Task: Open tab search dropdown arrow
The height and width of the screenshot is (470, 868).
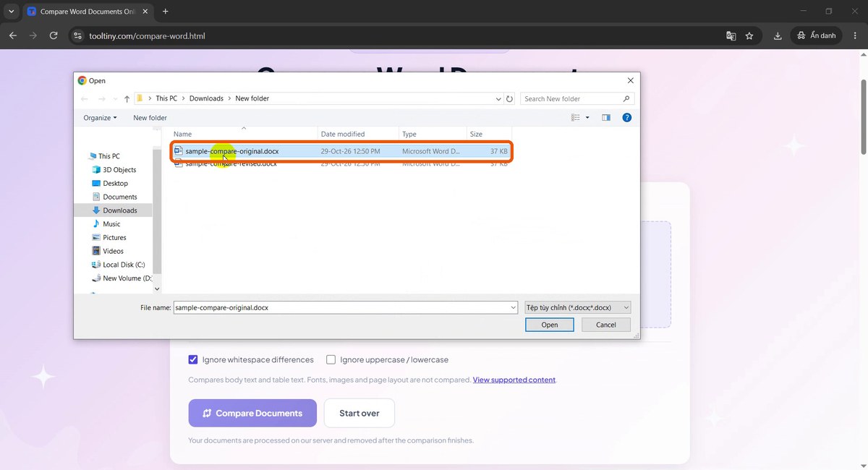Action: click(x=11, y=12)
